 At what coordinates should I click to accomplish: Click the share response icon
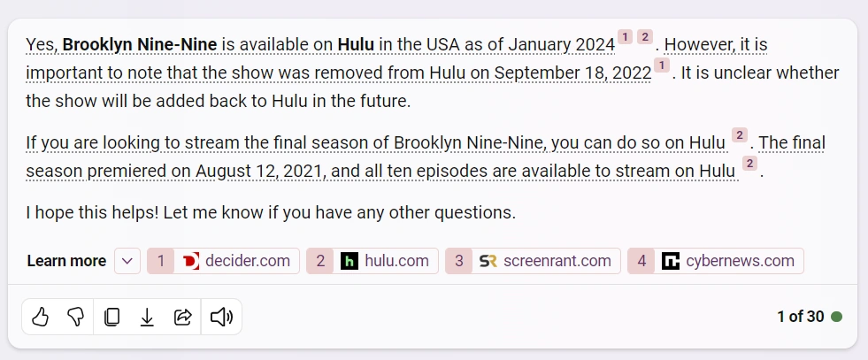[x=183, y=317]
